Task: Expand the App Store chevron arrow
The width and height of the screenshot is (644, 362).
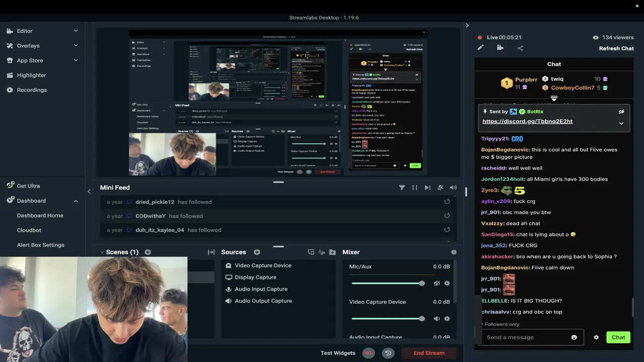Action: pos(76,60)
